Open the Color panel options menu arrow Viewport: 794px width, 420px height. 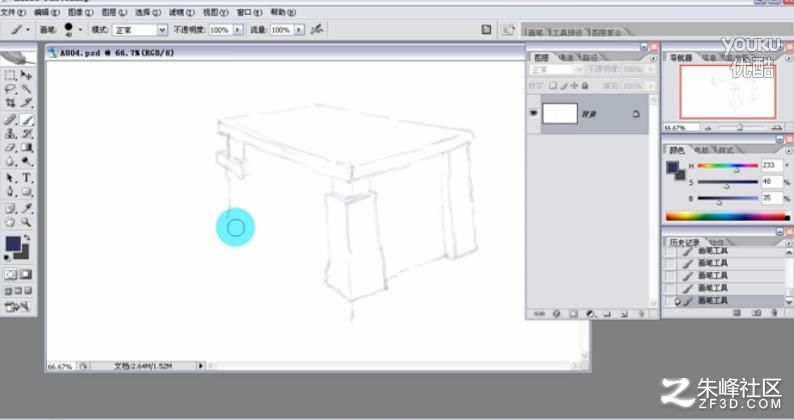(788, 151)
